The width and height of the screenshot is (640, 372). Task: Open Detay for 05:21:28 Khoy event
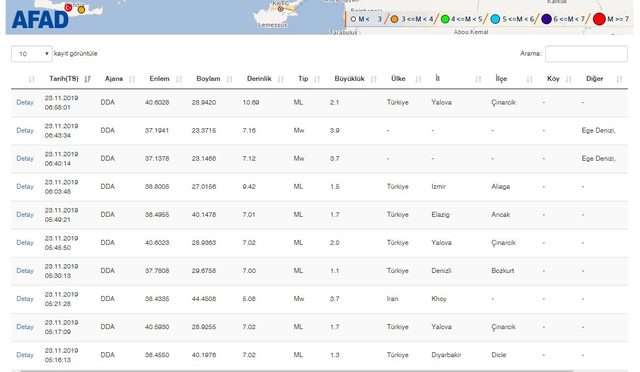[x=25, y=299]
